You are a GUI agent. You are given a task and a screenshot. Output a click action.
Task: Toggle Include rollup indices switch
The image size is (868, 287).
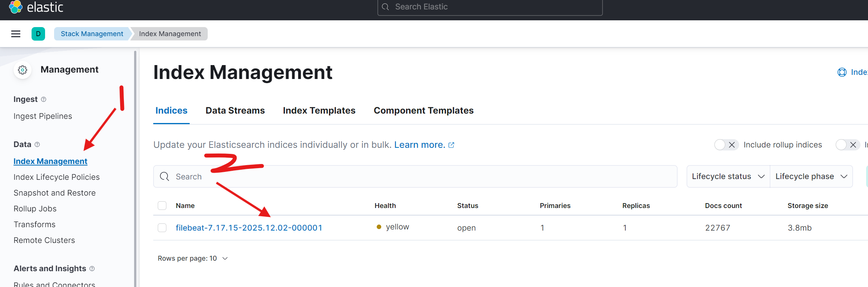coord(726,145)
